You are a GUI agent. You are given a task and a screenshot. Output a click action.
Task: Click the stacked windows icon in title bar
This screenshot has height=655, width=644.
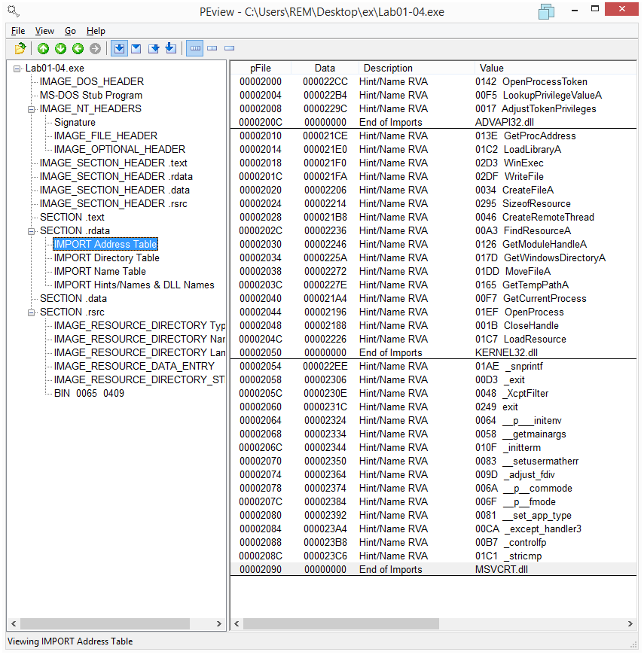coord(546,11)
